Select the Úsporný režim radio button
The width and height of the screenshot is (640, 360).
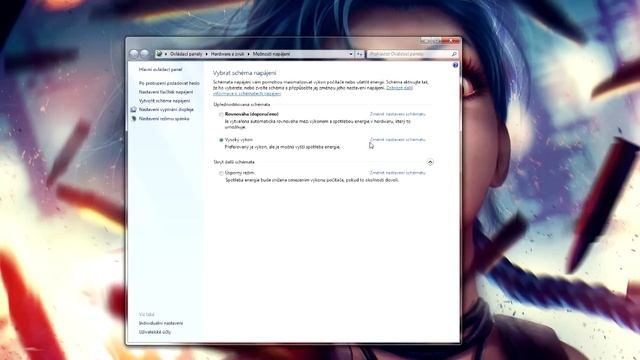[221, 173]
